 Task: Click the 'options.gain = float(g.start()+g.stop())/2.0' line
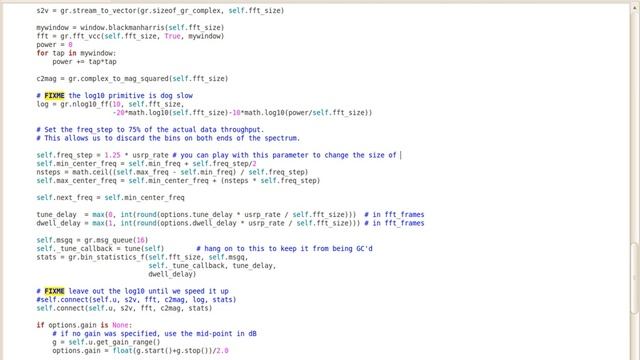[140, 351]
